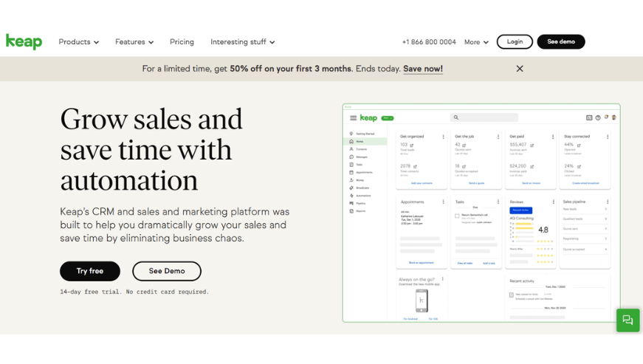Screen dimensions: 643x364
Task: Open the Pricing page
Action: pos(182,42)
